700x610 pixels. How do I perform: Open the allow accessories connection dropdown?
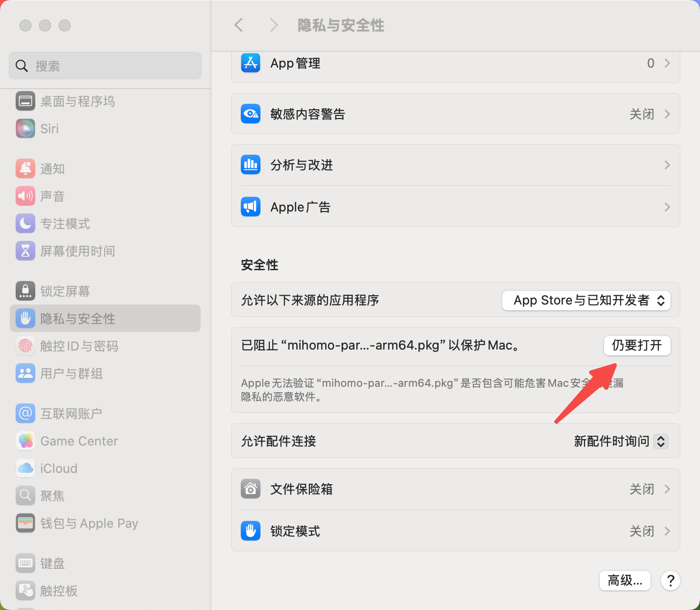[620, 441]
